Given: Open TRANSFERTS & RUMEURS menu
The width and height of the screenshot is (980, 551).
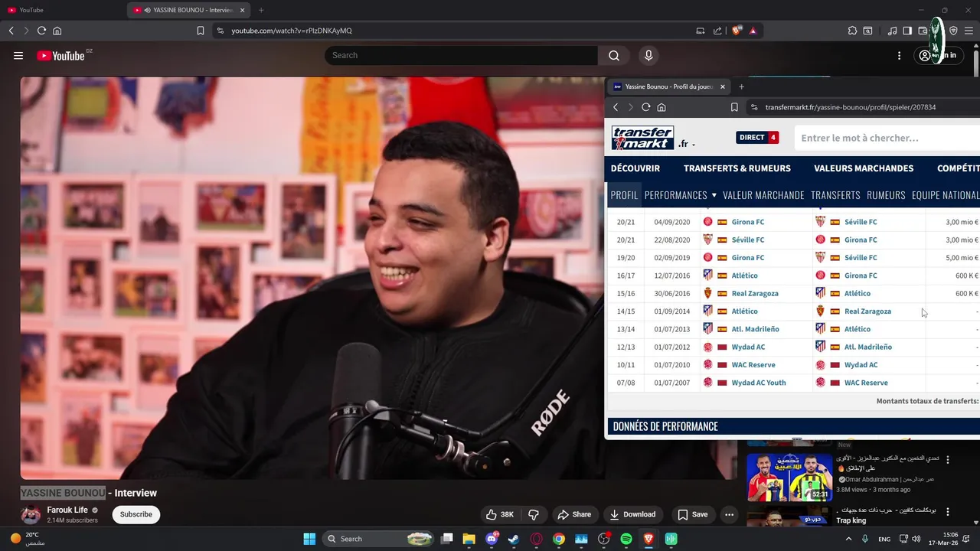Looking at the screenshot, I should 737,168.
